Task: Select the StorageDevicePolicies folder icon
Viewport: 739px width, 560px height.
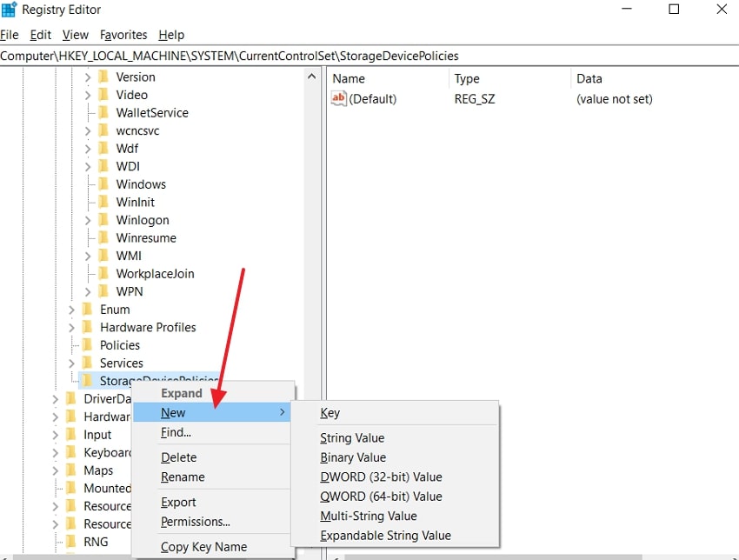Action: tap(87, 380)
